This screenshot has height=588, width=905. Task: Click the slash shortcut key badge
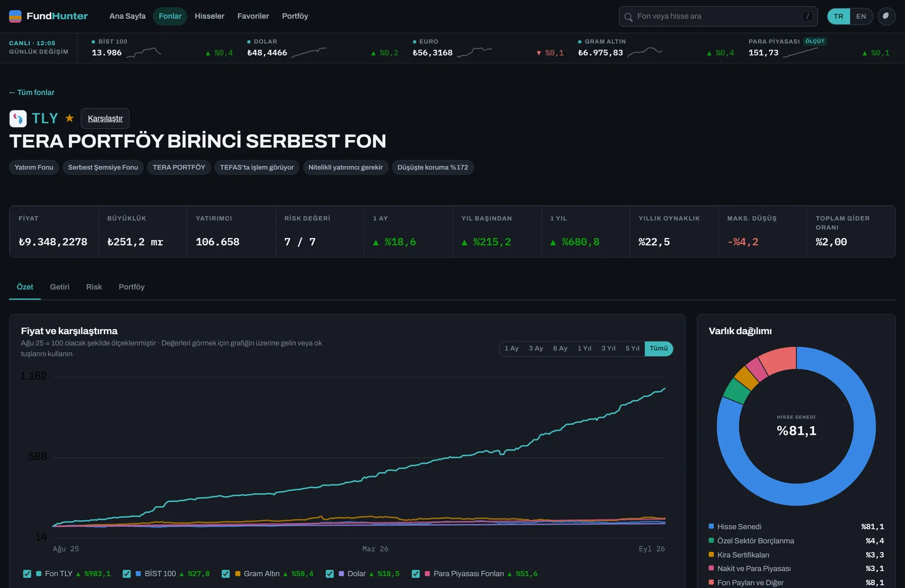(x=808, y=16)
